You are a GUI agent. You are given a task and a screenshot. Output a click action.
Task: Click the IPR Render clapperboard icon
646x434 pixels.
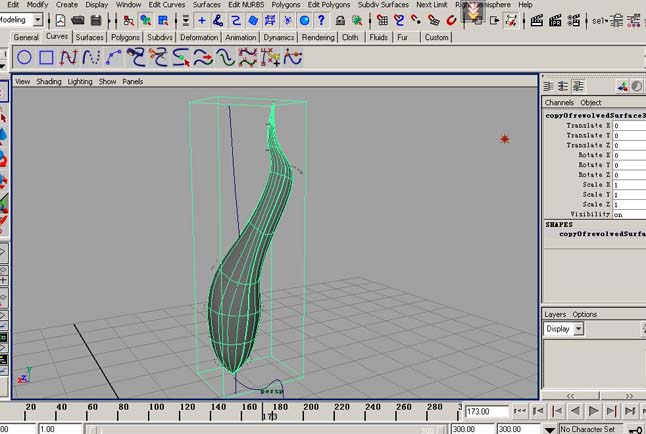pos(555,20)
